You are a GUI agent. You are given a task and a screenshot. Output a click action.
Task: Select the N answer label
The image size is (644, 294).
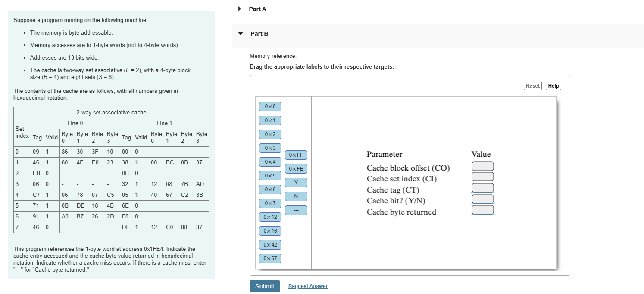click(x=296, y=196)
